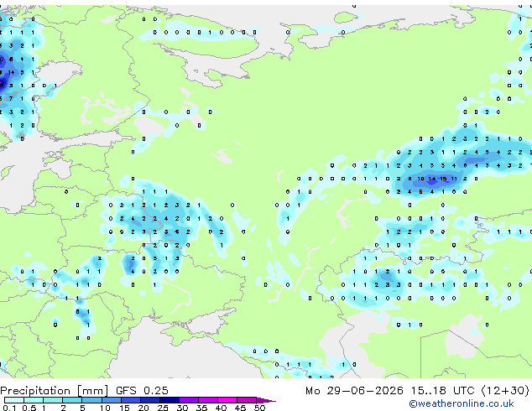The height and width of the screenshot is (411, 532).
Task: Click the 35 to 40 mm legend swatch
Action: tap(207, 400)
